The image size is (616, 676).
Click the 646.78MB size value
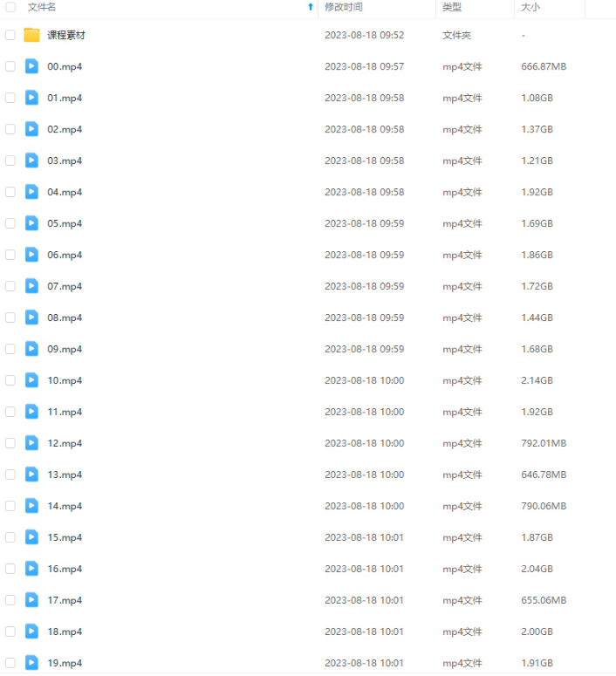click(544, 475)
